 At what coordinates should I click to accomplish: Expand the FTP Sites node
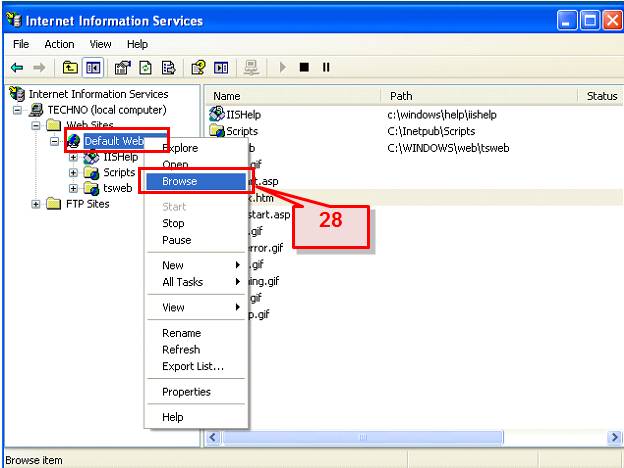36,204
